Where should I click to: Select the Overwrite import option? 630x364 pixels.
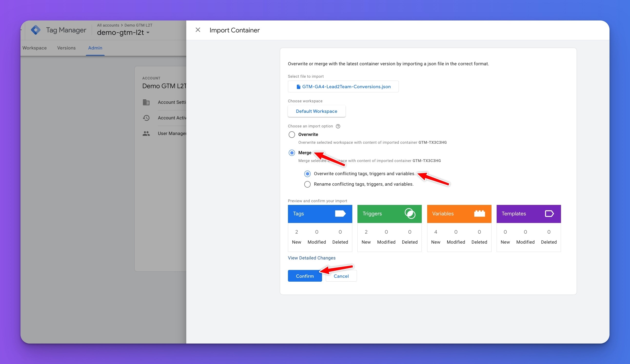point(292,134)
